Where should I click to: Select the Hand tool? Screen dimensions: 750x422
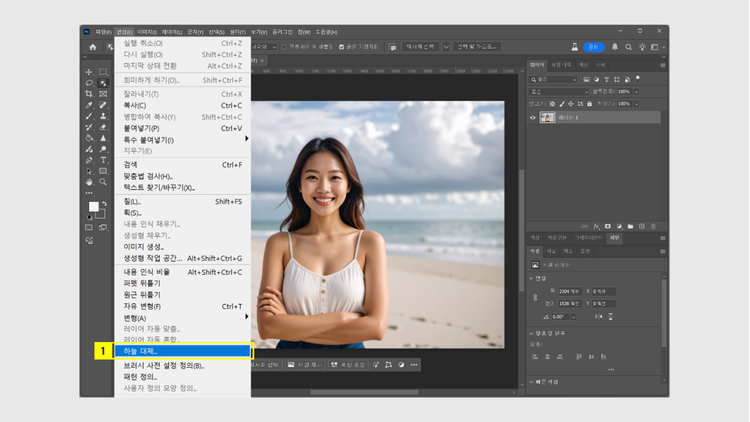[x=90, y=182]
